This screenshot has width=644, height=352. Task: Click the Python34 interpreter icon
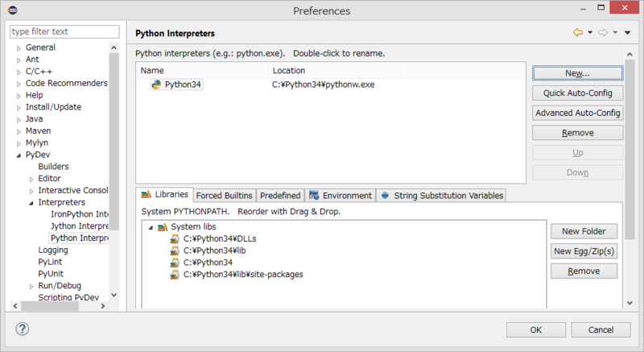156,85
